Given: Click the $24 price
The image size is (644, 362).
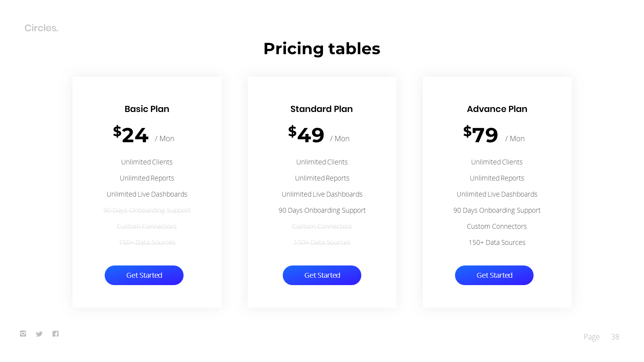Looking at the screenshot, I should coord(131,135).
